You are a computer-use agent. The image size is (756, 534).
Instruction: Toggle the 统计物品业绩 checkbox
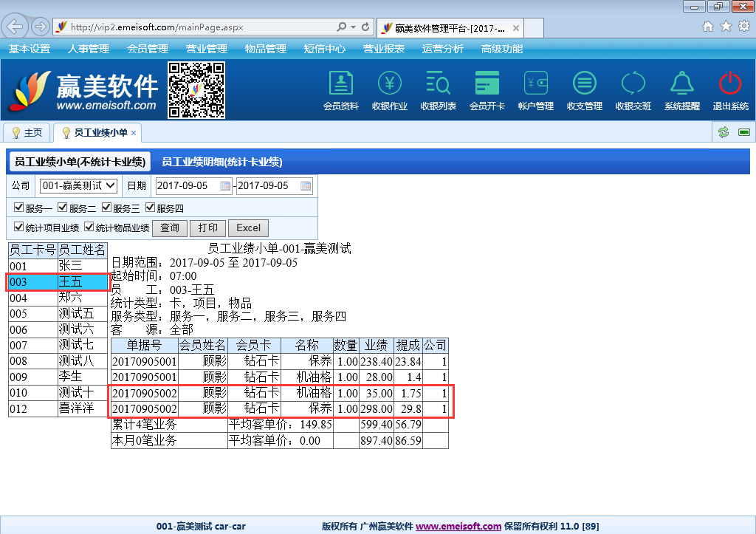[89, 227]
